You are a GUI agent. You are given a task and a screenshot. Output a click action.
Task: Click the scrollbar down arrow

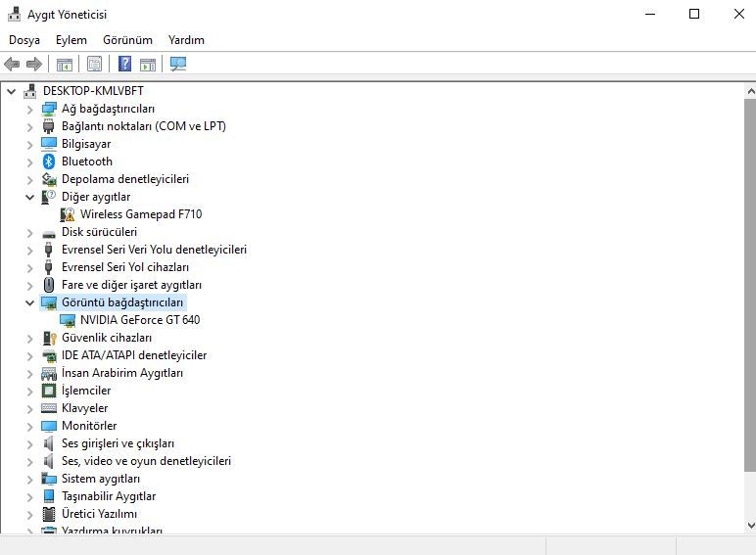[x=750, y=525]
